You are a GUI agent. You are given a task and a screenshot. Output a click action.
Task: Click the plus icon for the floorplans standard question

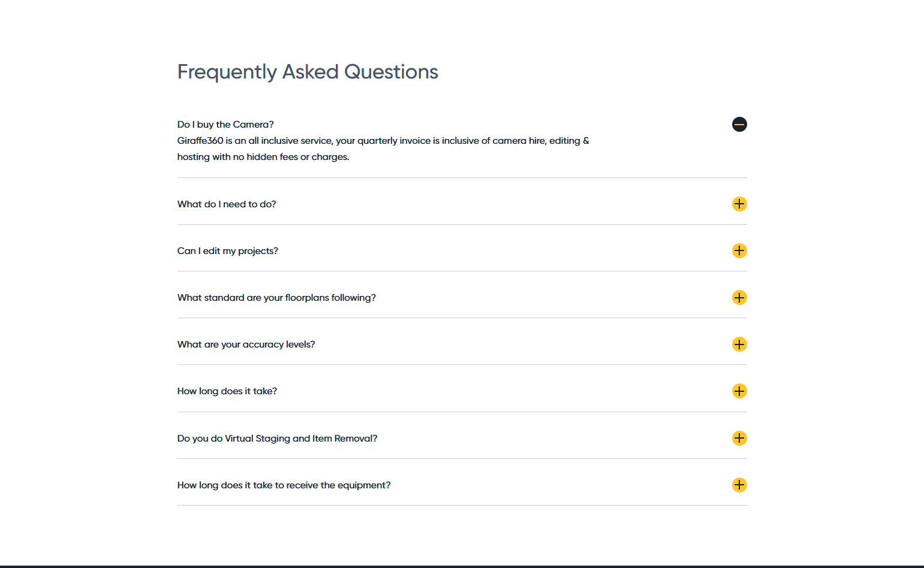pyautogui.click(x=739, y=297)
